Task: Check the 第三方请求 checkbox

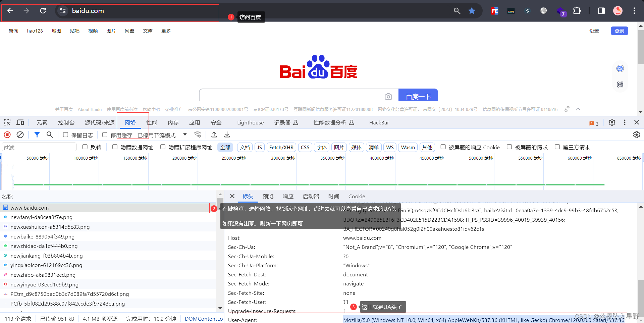Action: coord(557,147)
